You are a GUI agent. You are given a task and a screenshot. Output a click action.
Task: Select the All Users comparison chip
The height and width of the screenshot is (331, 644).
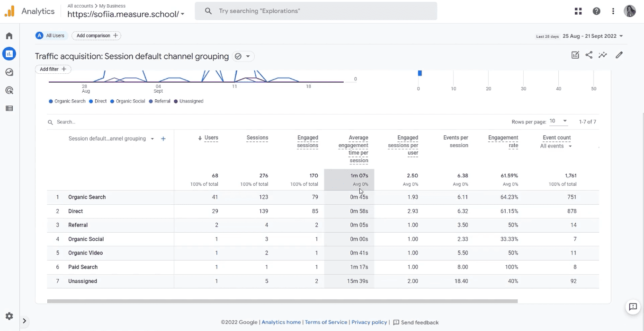pyautogui.click(x=51, y=35)
